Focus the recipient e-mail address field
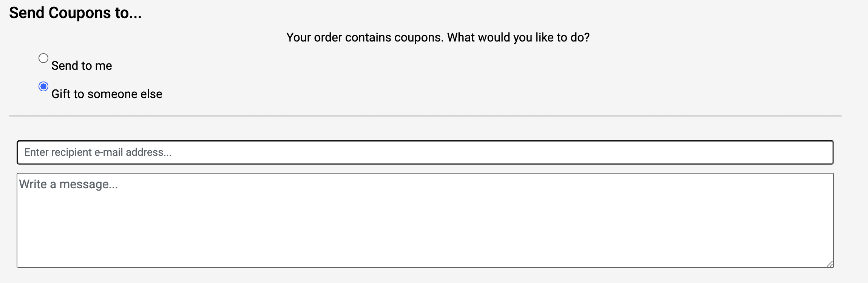868x283 pixels. coord(425,152)
